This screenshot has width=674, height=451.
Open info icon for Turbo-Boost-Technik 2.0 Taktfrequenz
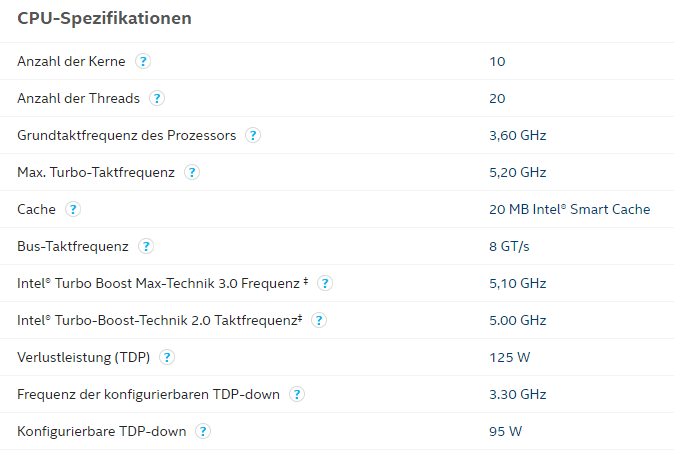(x=319, y=320)
